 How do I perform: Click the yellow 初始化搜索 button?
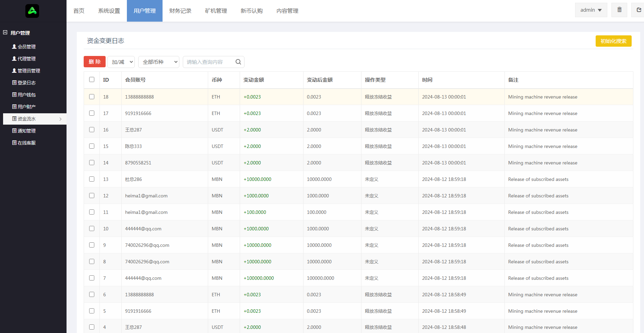coord(613,41)
